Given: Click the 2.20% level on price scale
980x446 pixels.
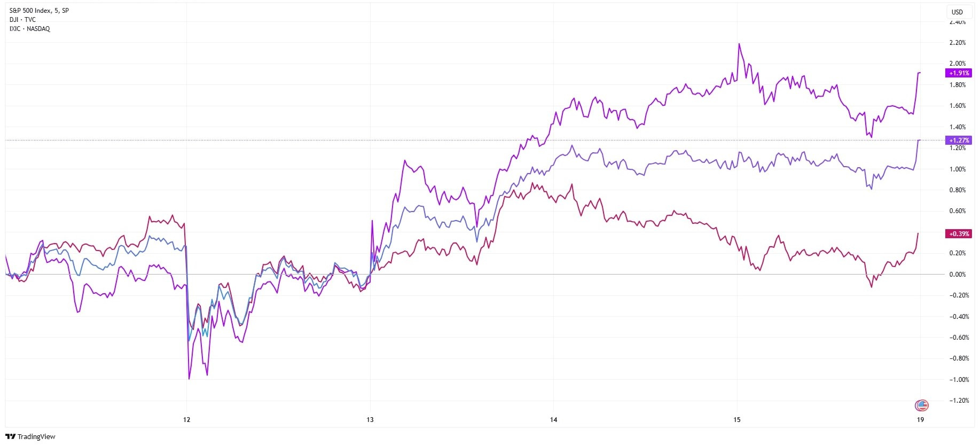Looking at the screenshot, I should 958,43.
